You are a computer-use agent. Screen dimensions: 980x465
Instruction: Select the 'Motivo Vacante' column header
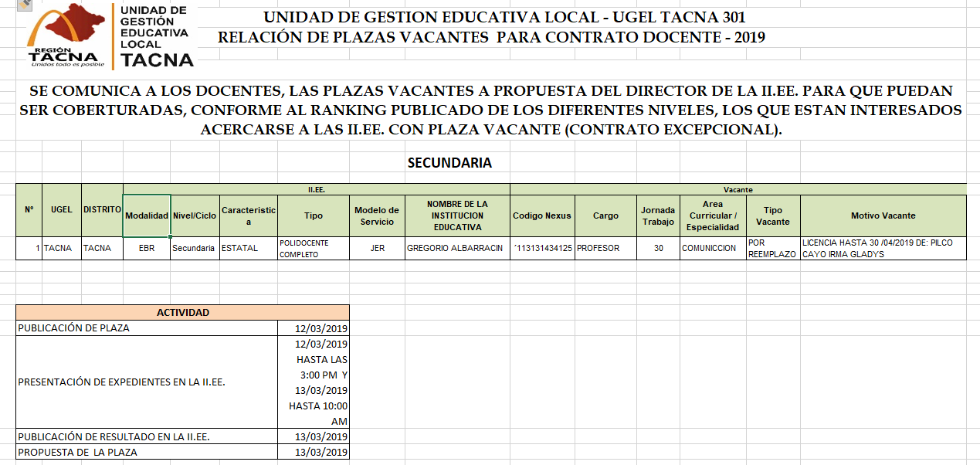click(x=883, y=216)
